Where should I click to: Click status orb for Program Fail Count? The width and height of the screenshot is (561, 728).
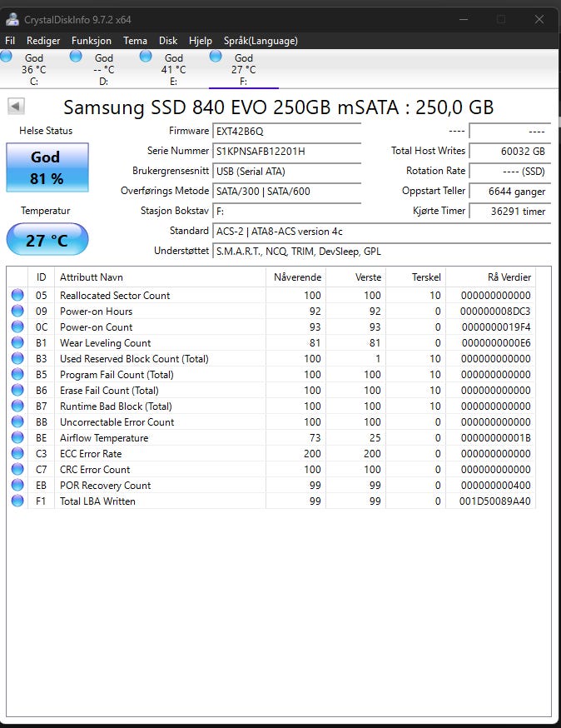17,374
